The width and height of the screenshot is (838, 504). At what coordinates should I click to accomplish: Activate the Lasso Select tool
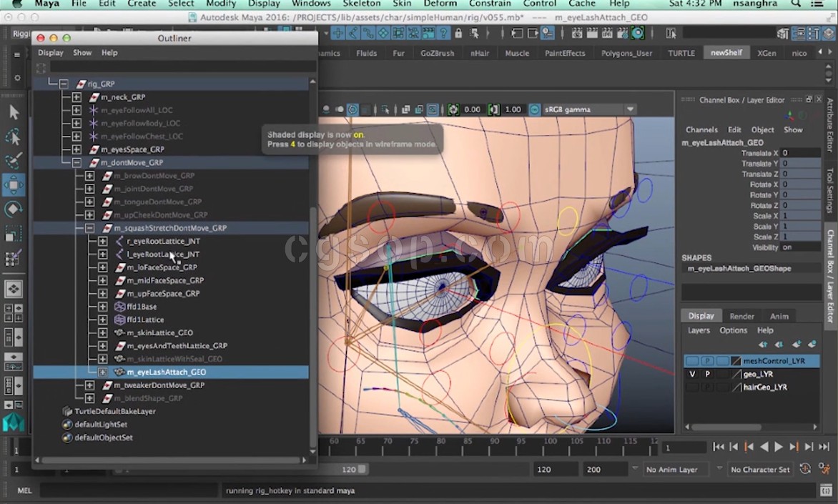(x=14, y=137)
